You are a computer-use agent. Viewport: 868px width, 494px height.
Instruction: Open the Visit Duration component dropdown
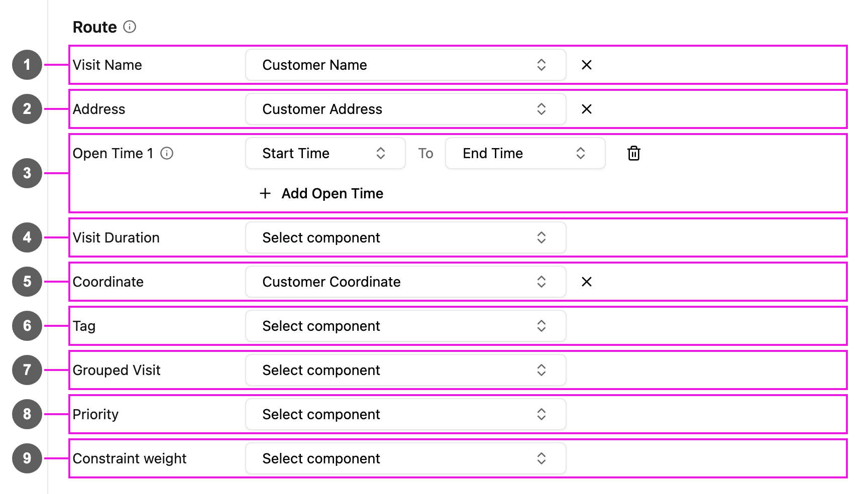pos(406,237)
